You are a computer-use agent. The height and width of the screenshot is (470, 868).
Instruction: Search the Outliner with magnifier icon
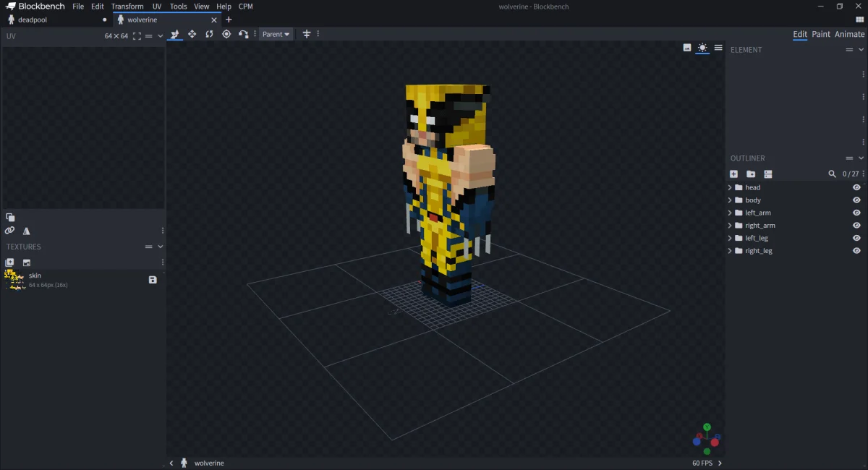[833, 174]
